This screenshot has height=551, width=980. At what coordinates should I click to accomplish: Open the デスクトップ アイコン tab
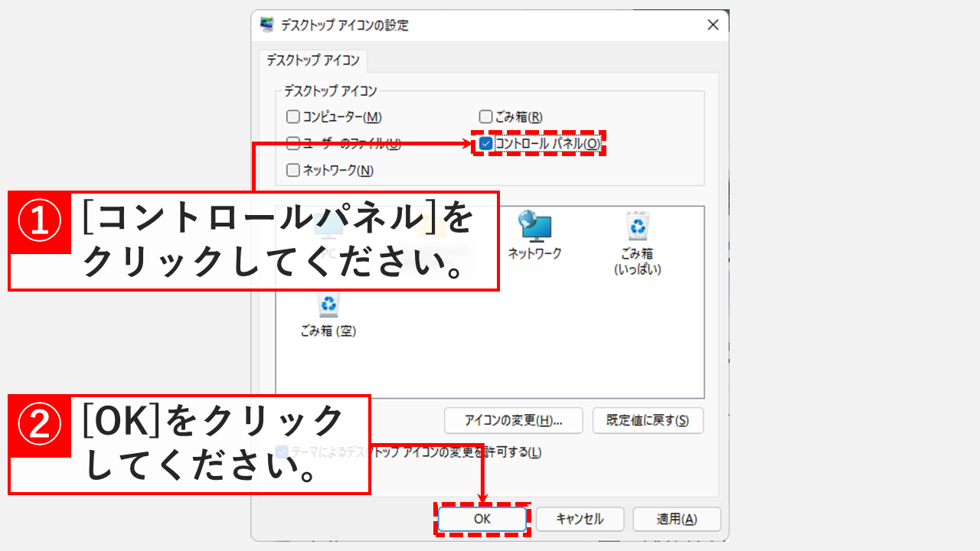(x=313, y=60)
